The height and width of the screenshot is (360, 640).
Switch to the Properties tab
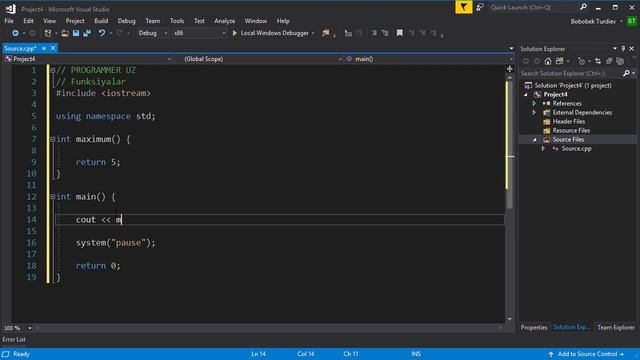[534, 327]
